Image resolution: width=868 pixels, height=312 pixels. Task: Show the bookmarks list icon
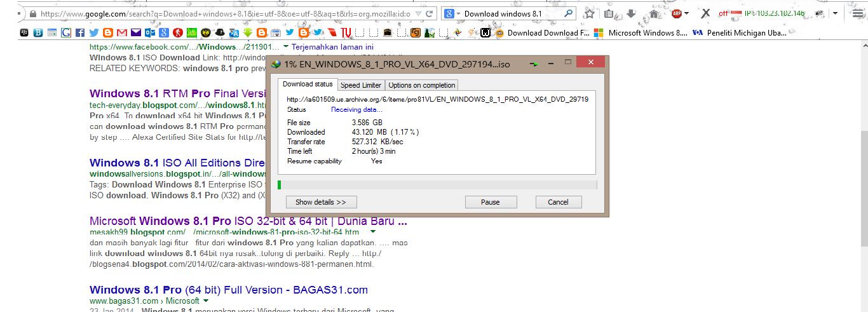coord(609,13)
